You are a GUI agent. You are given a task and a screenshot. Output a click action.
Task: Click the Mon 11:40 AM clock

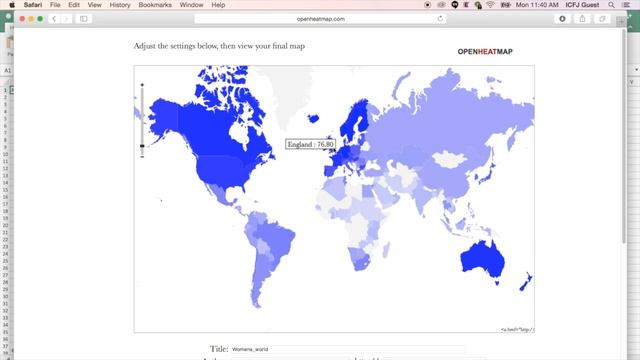537,5
